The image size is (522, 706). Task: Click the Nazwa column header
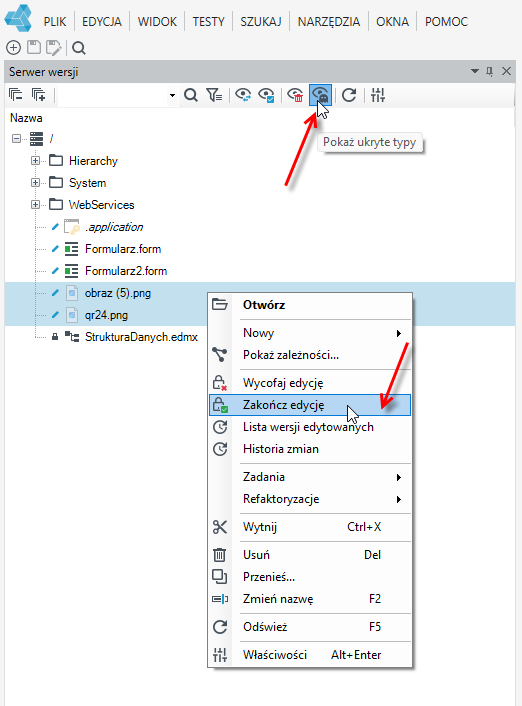point(26,118)
